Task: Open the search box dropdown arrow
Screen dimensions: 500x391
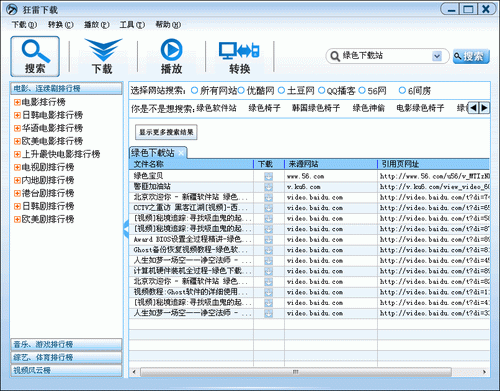Action: [437, 56]
